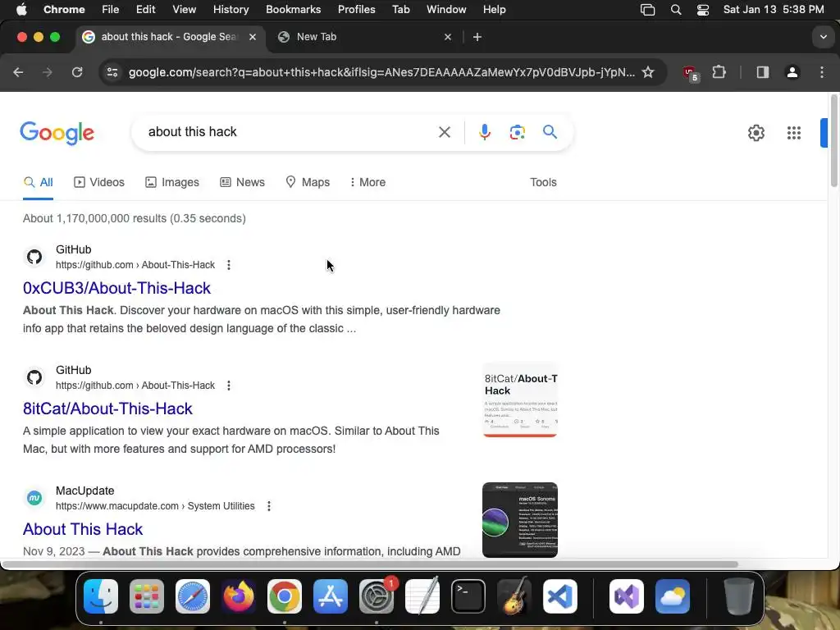Open the MacUpdate About This Hack link
Image resolution: width=840 pixels, height=630 pixels.
(x=83, y=529)
